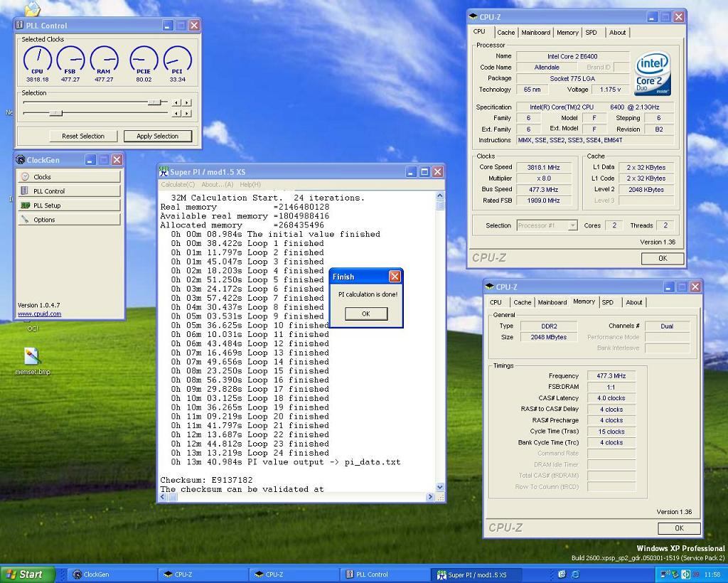Open www.cpuid.com link in ClockGen
Screen dimensions: 728x583
[x=40, y=314]
